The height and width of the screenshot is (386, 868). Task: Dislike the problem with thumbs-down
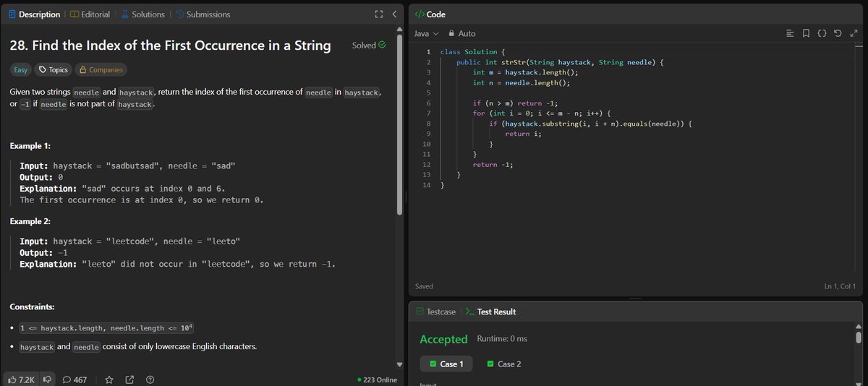click(x=47, y=379)
